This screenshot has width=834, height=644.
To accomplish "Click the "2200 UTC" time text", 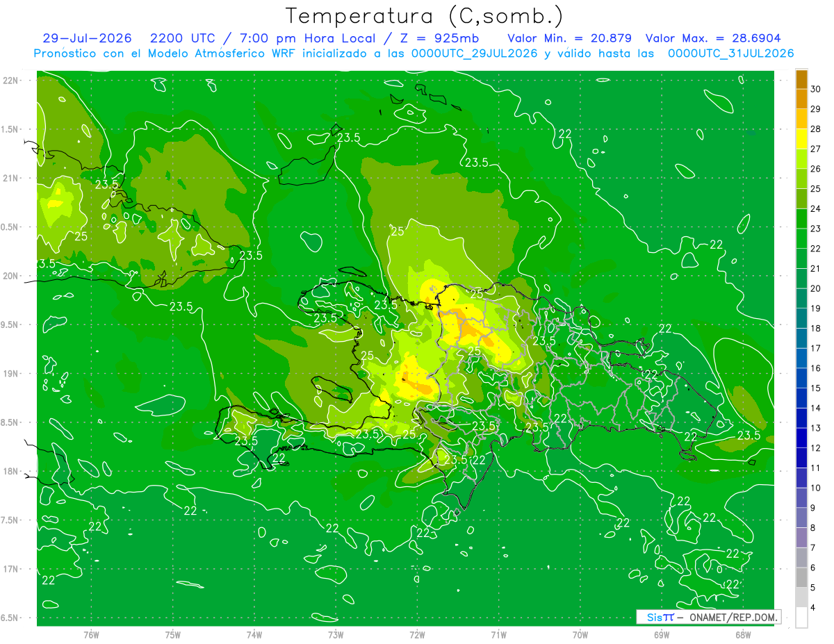I will pyautogui.click(x=182, y=38).
